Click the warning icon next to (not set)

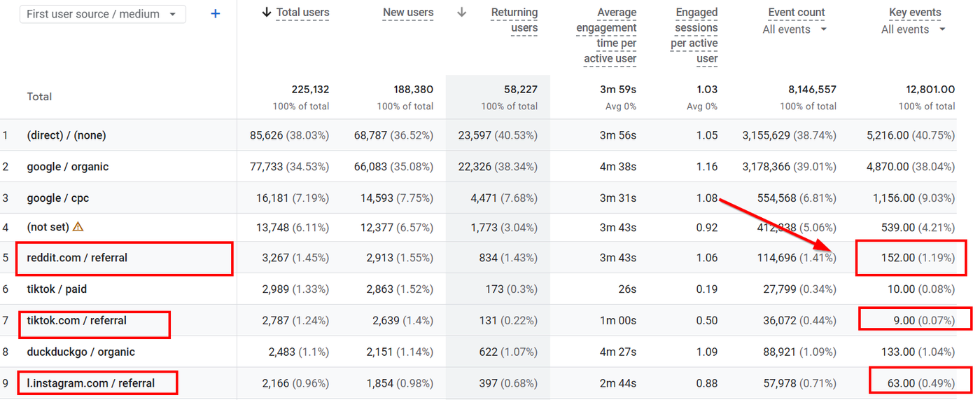78,226
